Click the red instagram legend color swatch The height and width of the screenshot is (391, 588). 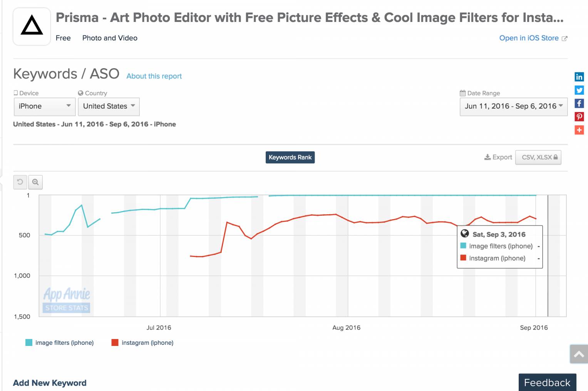(115, 342)
